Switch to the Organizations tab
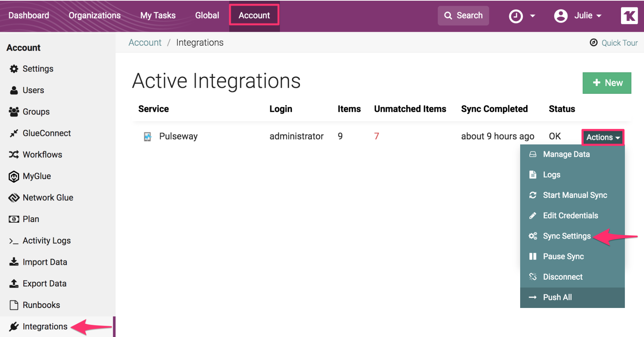Screen dimensions: 644x337 coord(94,16)
